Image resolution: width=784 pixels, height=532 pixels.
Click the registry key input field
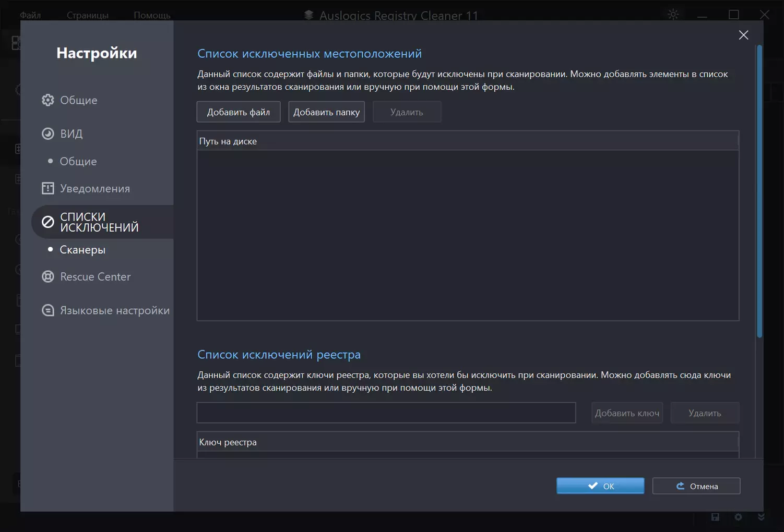coord(386,413)
